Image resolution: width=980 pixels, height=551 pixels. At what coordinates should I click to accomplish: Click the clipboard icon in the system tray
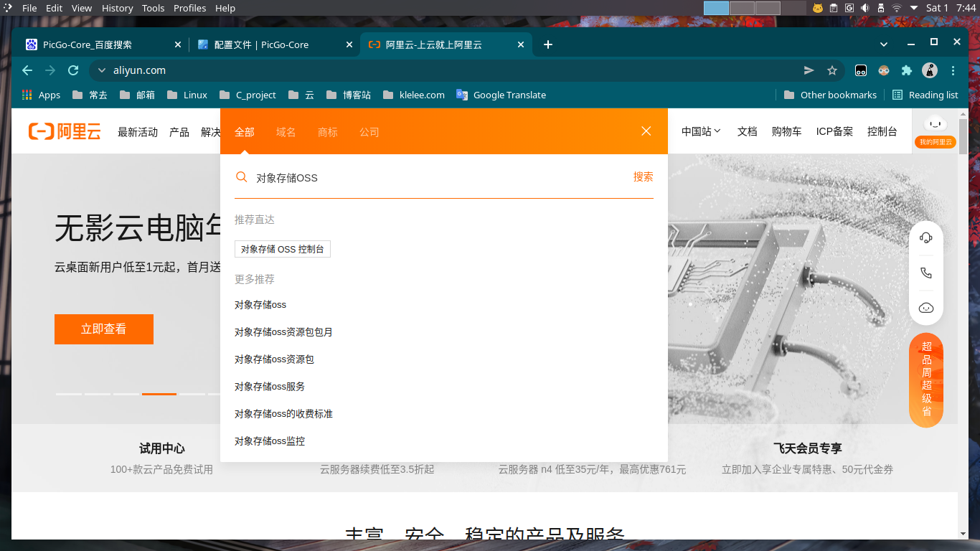pyautogui.click(x=834, y=8)
